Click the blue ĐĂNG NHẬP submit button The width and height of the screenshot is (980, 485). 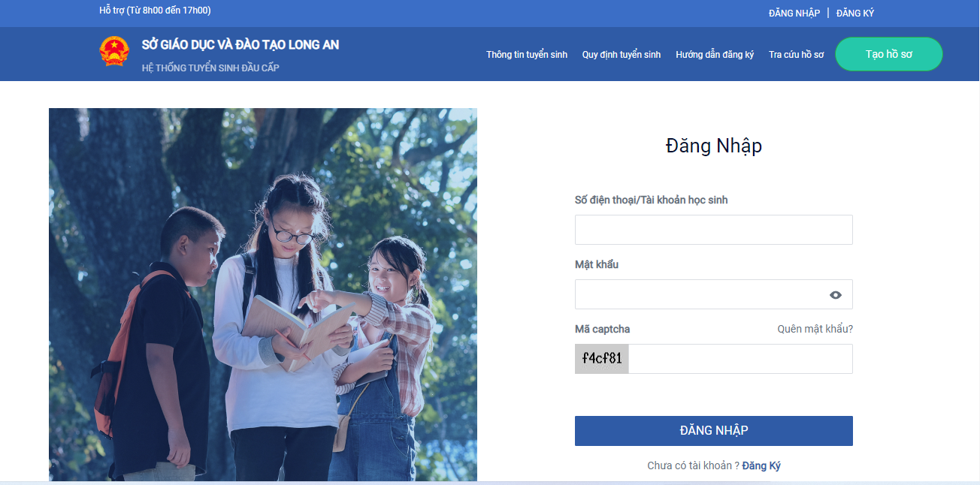714,431
